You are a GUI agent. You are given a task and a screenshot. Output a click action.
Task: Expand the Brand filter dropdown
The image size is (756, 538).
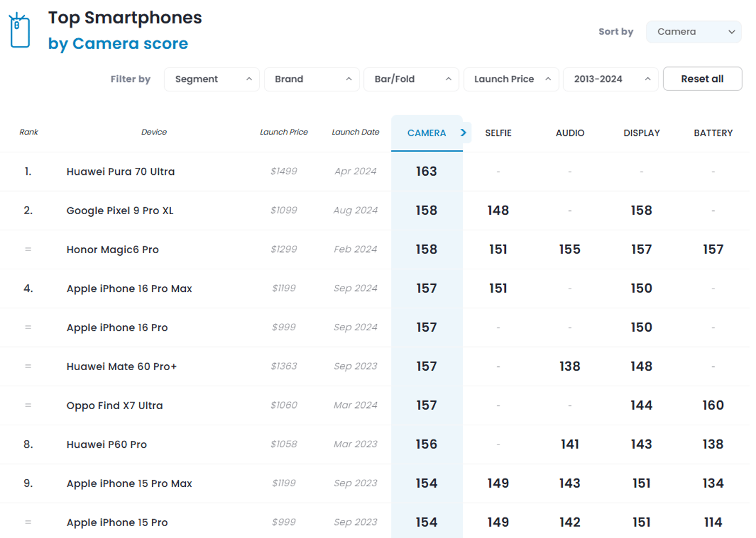312,79
